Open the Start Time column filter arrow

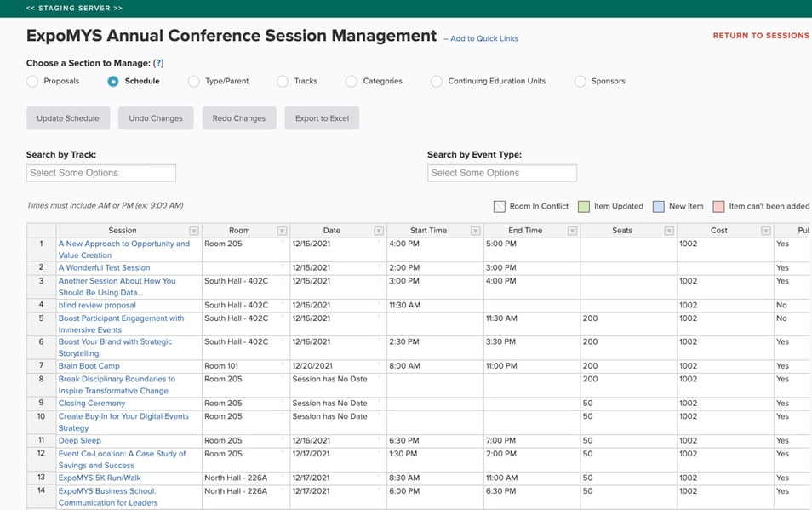tap(476, 231)
